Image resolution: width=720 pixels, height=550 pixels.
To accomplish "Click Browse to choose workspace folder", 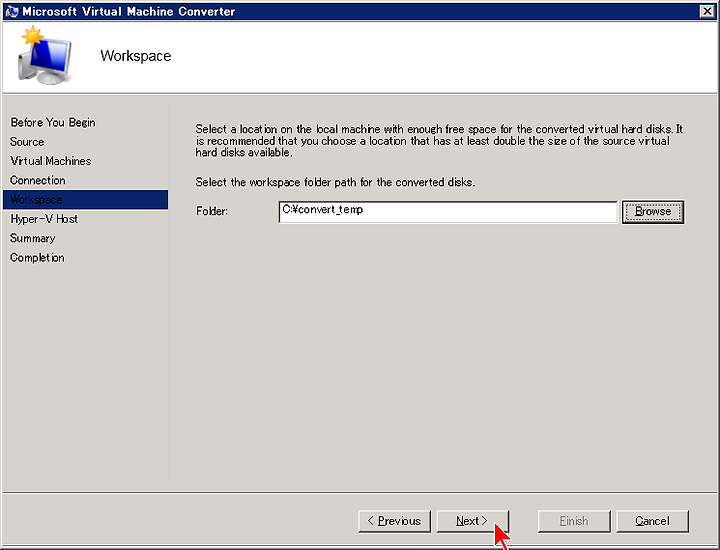I will click(653, 212).
